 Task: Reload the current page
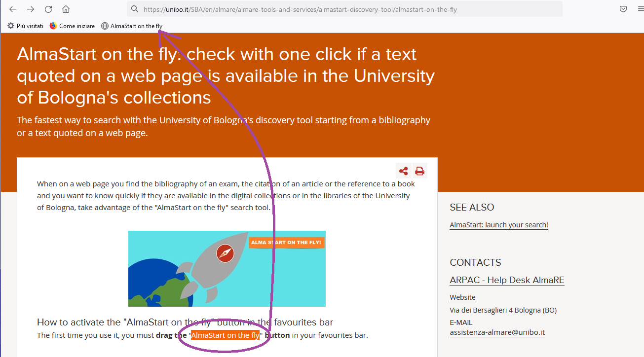tap(48, 9)
